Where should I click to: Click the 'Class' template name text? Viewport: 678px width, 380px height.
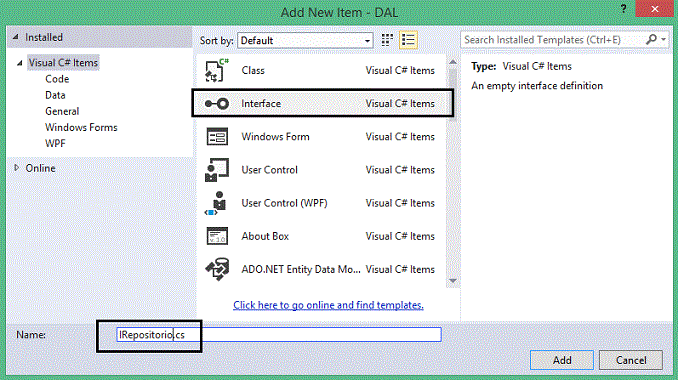[253, 70]
